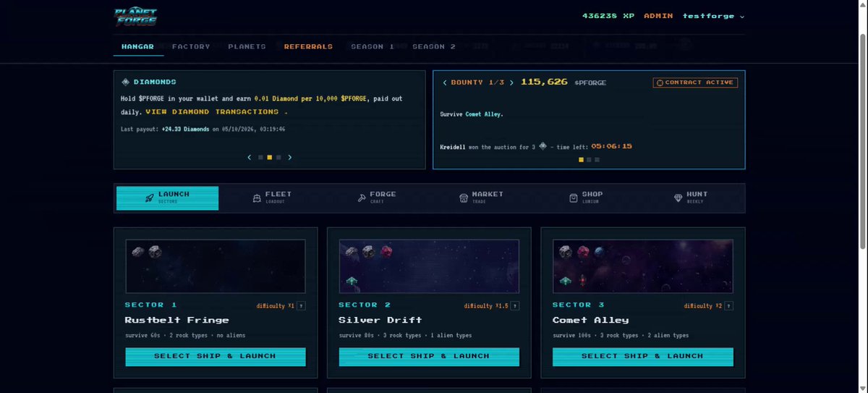Launch into Silver Drift sector

click(429, 356)
